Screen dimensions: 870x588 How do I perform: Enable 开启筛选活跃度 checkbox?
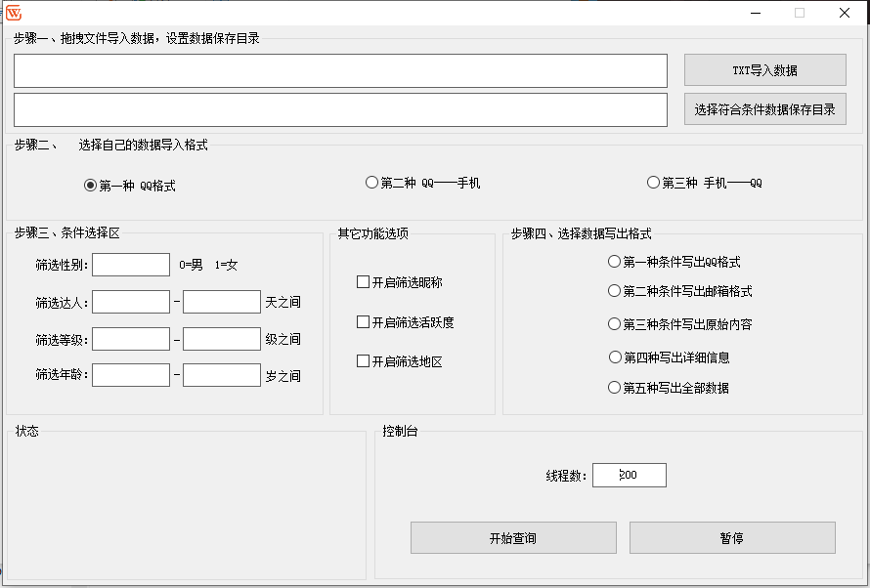363,322
